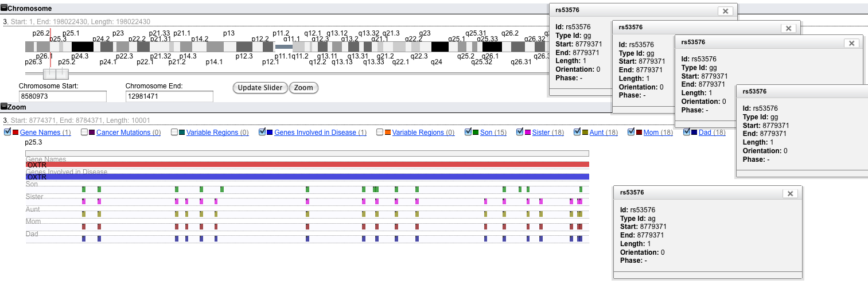The height and width of the screenshot is (284, 868).
Task: Close the rs53576 popup with Type Id ag
Action: (791, 194)
